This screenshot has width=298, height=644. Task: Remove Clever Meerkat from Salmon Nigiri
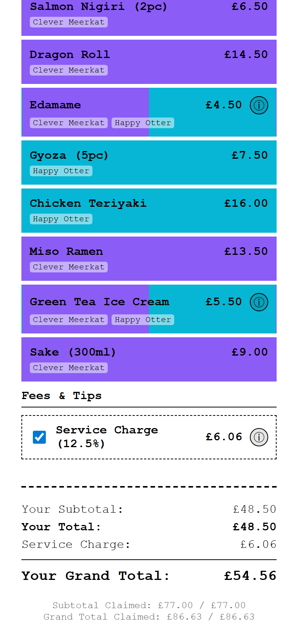point(68,22)
